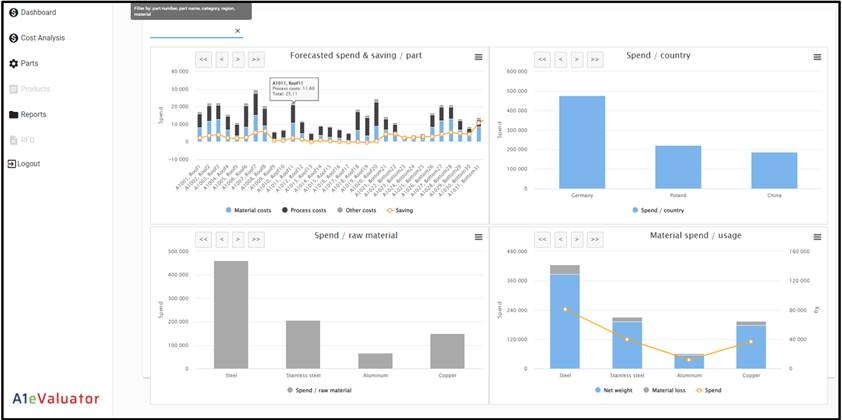The width and height of the screenshot is (842, 420).
Task: Click the filter search input field
Action: (191, 32)
